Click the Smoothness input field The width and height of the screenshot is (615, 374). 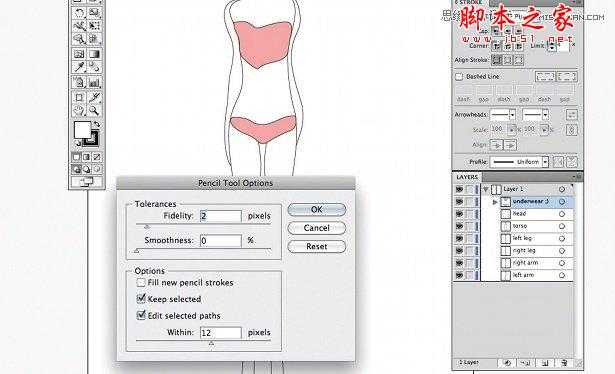pos(220,240)
